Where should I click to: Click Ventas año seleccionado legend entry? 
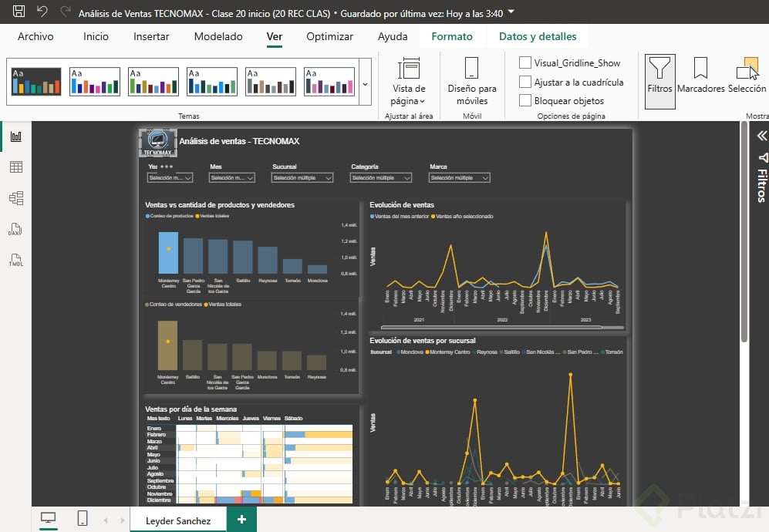pos(462,216)
